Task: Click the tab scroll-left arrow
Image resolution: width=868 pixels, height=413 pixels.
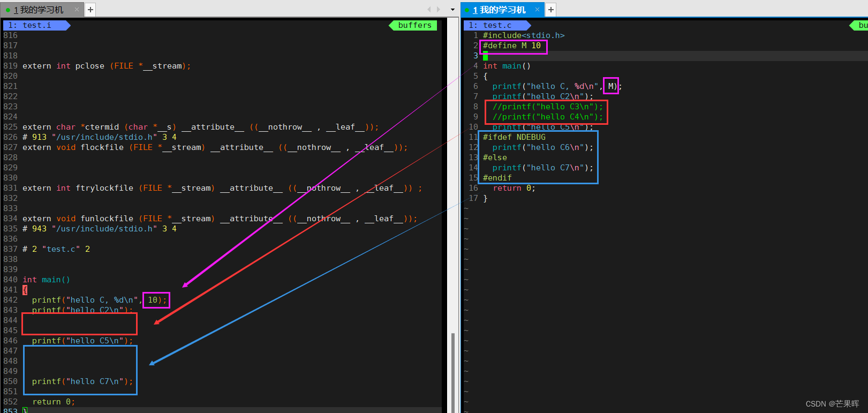Action: [429, 10]
